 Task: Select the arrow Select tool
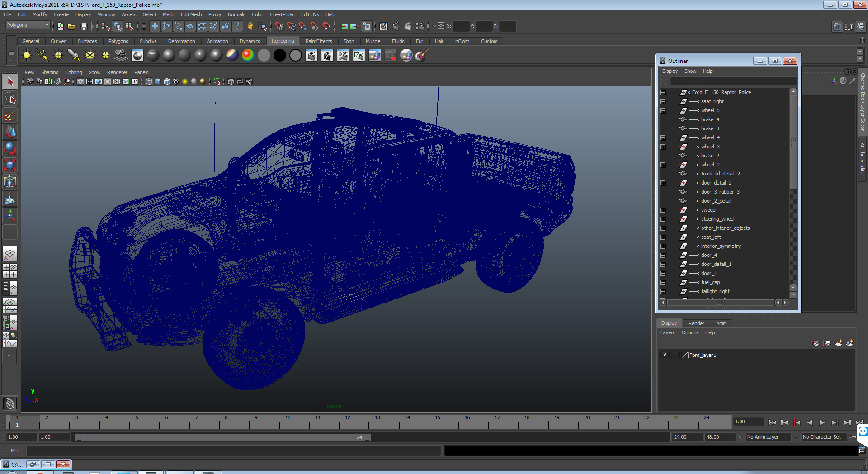tap(10, 82)
